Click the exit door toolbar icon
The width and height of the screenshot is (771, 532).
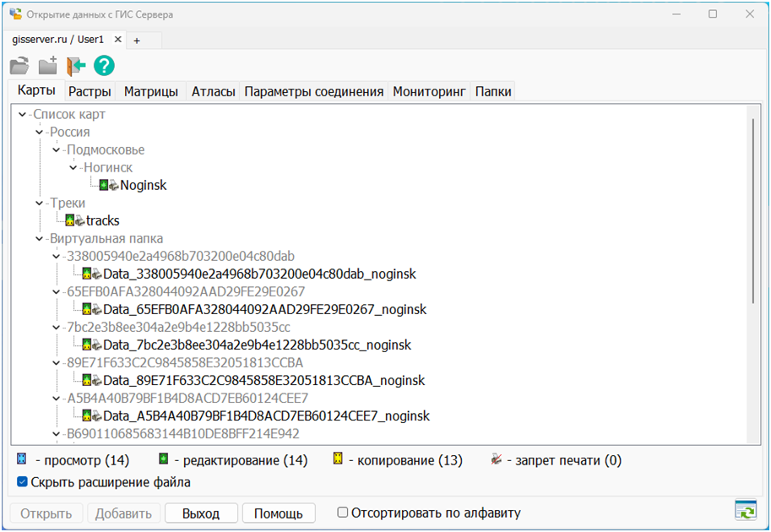click(76, 66)
